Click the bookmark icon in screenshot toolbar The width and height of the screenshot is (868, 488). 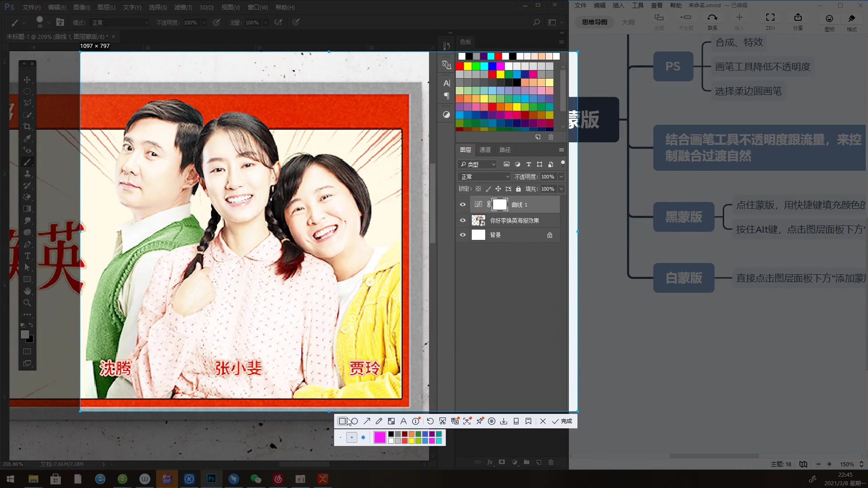(528, 421)
